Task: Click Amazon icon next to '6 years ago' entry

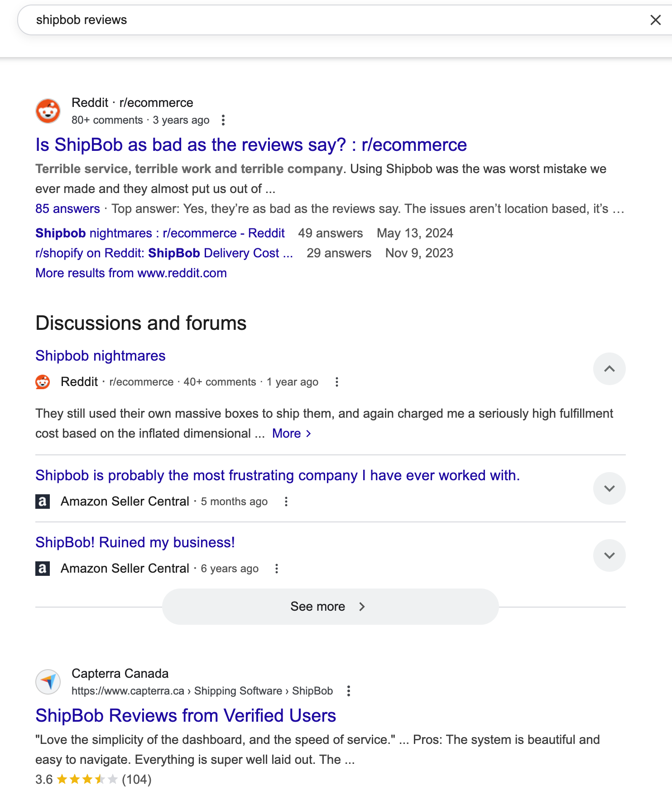Action: click(x=43, y=569)
